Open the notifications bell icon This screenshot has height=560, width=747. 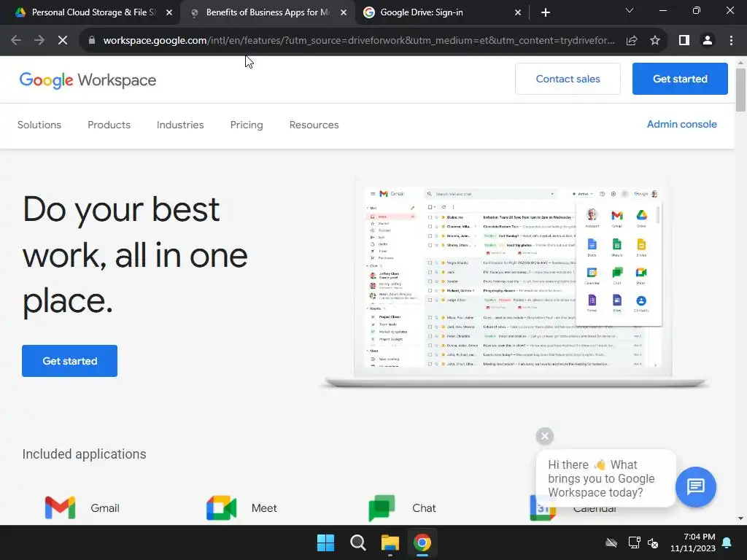[727, 542]
